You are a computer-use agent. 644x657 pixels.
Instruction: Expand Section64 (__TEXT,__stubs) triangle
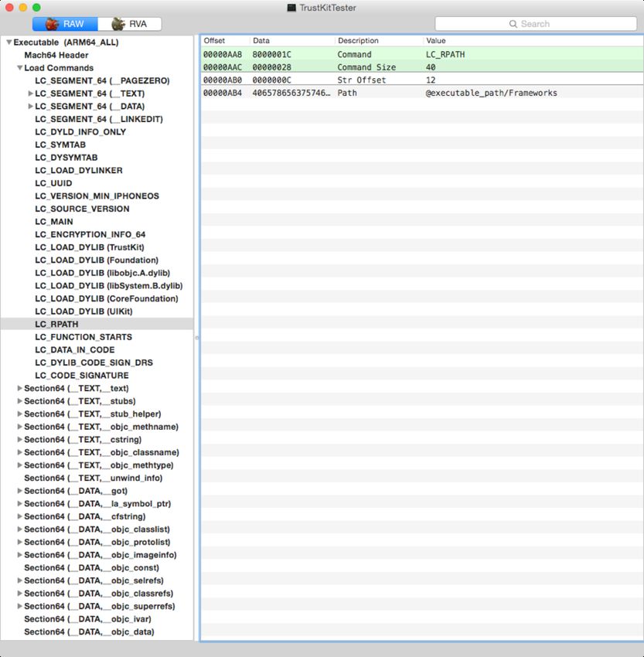[19, 401]
